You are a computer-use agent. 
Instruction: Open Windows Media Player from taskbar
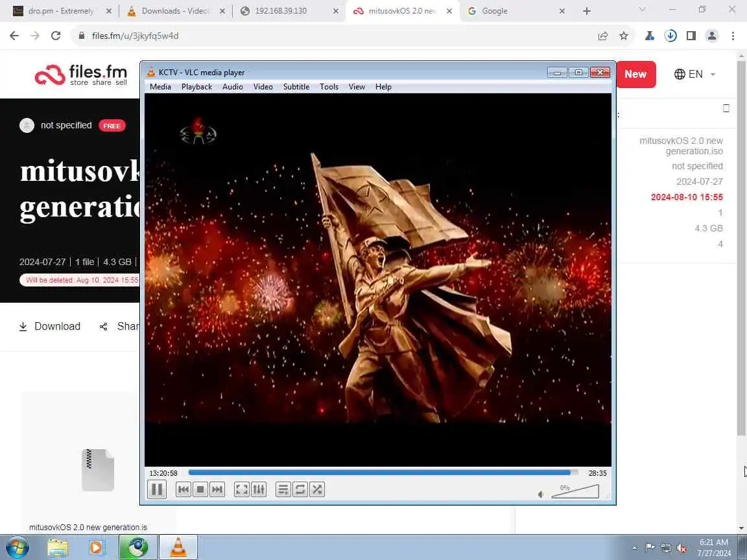[x=97, y=548]
